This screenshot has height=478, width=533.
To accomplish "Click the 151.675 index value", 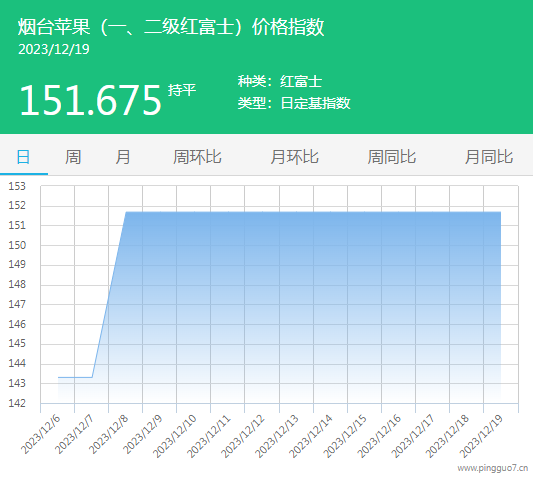I will coord(90,100).
